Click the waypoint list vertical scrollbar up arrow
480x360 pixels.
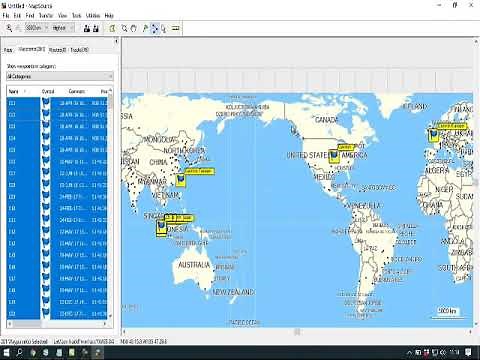[x=110, y=90]
